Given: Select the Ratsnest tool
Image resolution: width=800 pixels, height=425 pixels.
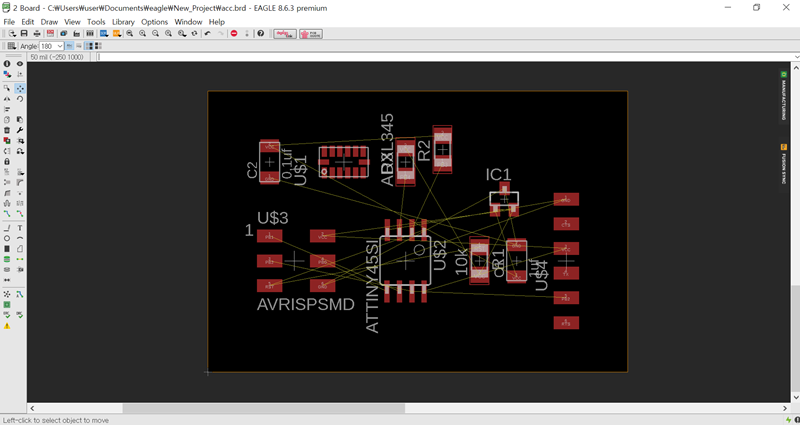Looking at the screenshot, I should 7,294.
